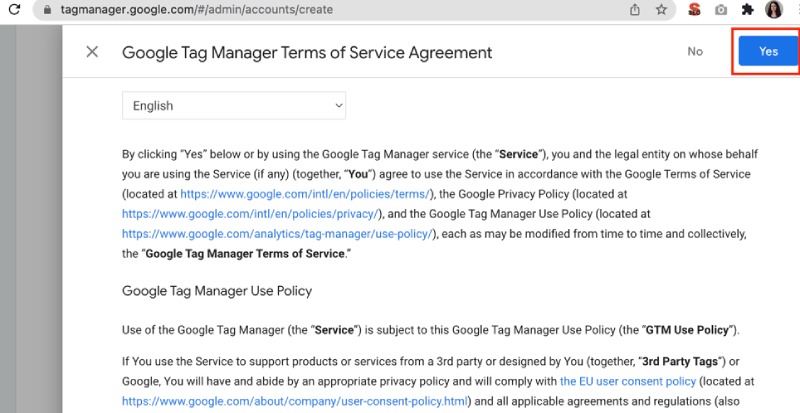Open the red S extension icon
The width and height of the screenshot is (800, 413).
(x=694, y=9)
